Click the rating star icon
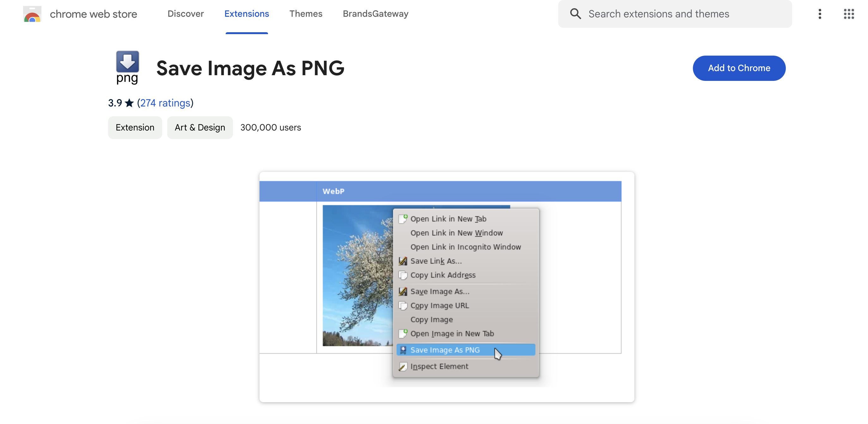This screenshot has width=868, height=424. click(129, 103)
